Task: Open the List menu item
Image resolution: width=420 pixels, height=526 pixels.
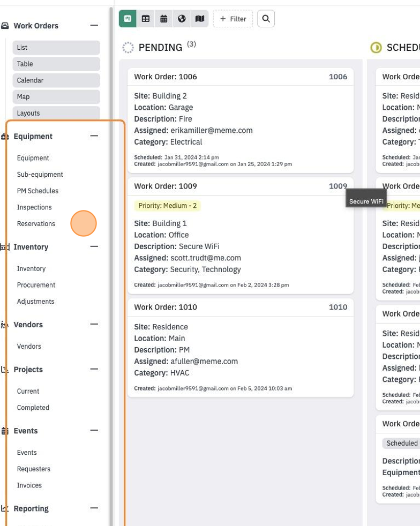Action: pos(56,48)
